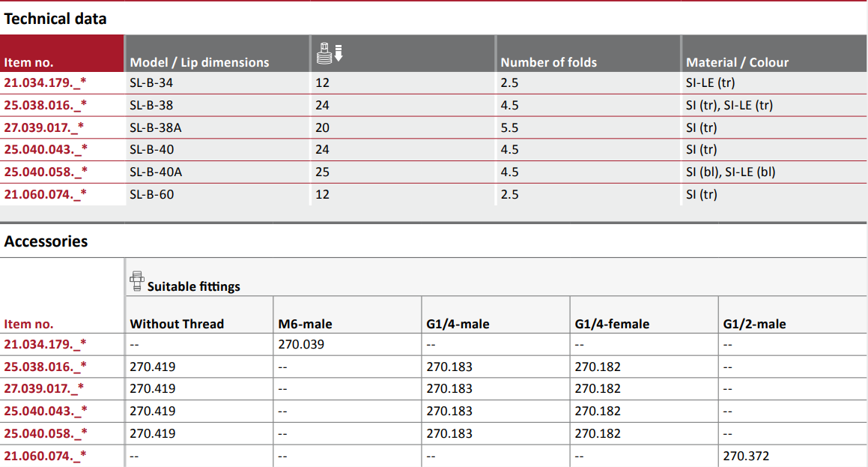Image resolution: width=868 pixels, height=467 pixels.
Task: Click item 25.038.016._* in Technical data table
Action: pos(46,105)
